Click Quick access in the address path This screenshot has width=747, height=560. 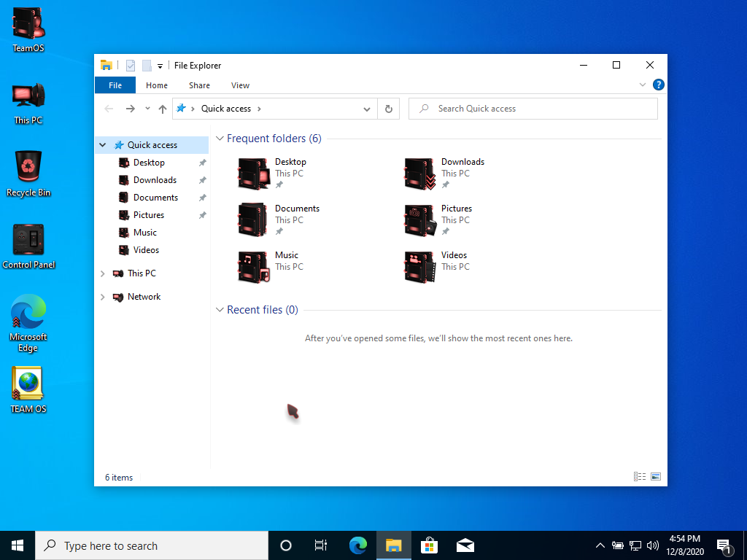[226, 109]
